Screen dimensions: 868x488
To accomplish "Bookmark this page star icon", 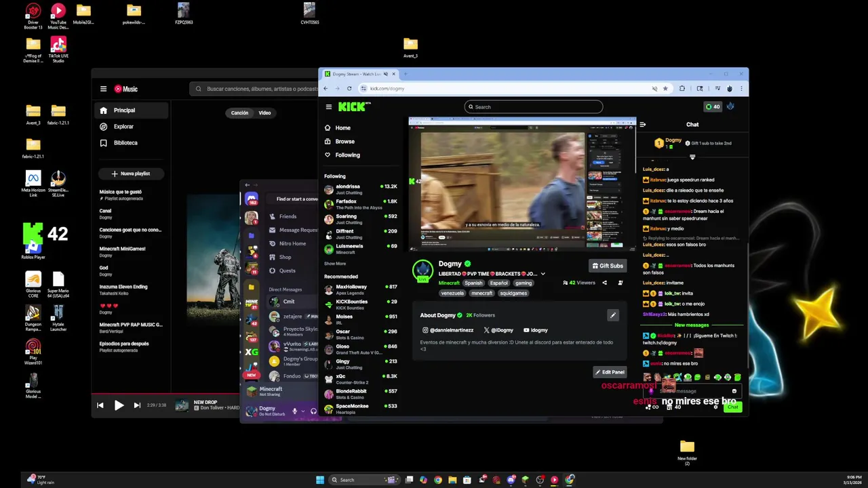I will click(665, 88).
